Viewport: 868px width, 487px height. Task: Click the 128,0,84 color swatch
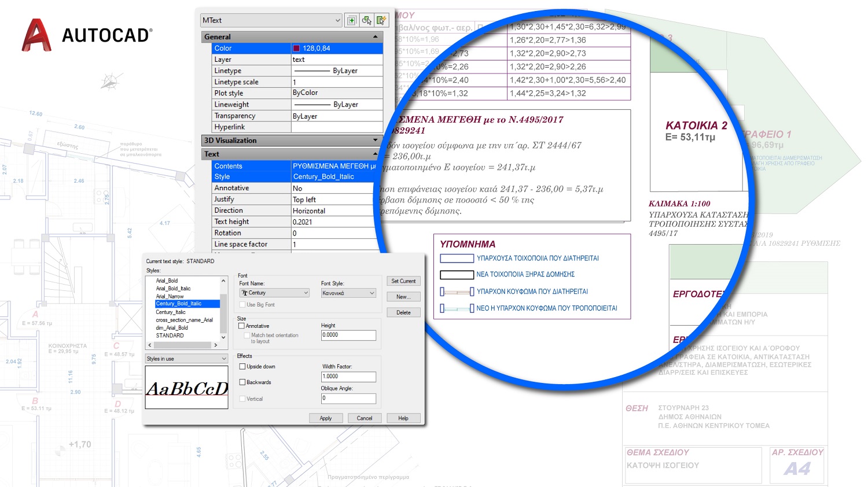(x=296, y=49)
